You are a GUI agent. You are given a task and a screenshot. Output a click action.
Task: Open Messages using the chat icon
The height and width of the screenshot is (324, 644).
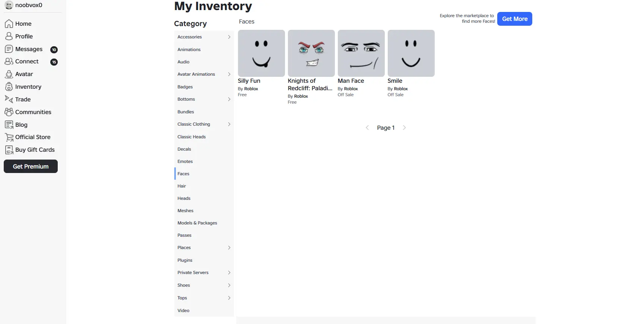(x=9, y=49)
